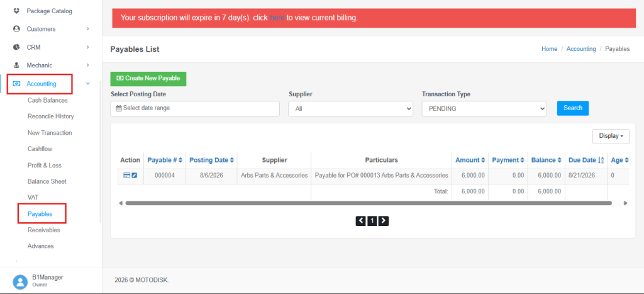Click the Customers person icon in sidebar
The width and height of the screenshot is (644, 294).
(x=16, y=29)
